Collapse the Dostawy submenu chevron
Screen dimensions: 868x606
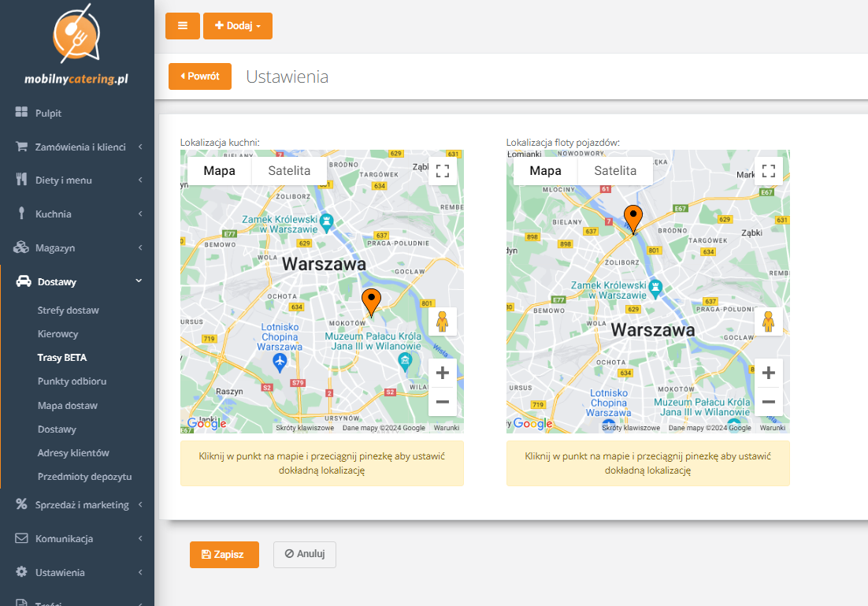coord(139,281)
